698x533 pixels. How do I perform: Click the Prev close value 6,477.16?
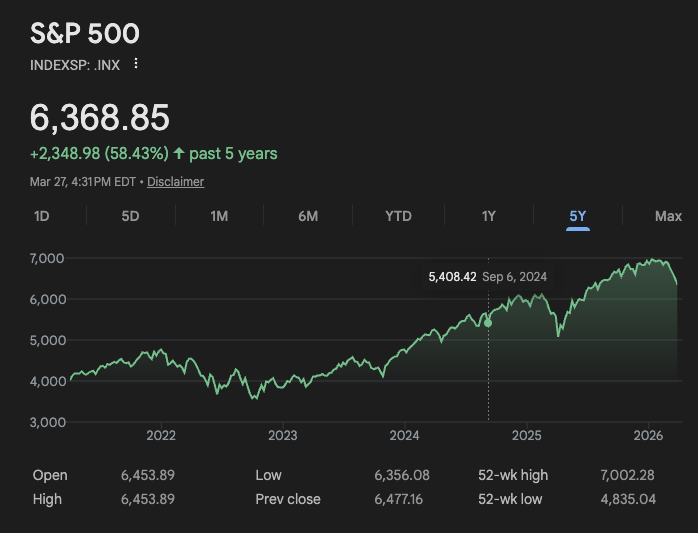coord(401,499)
